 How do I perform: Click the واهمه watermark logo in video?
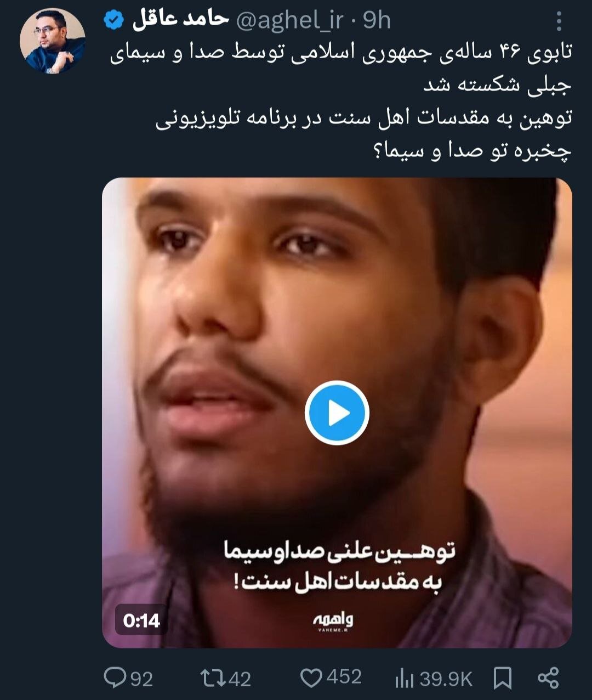[x=333, y=621]
